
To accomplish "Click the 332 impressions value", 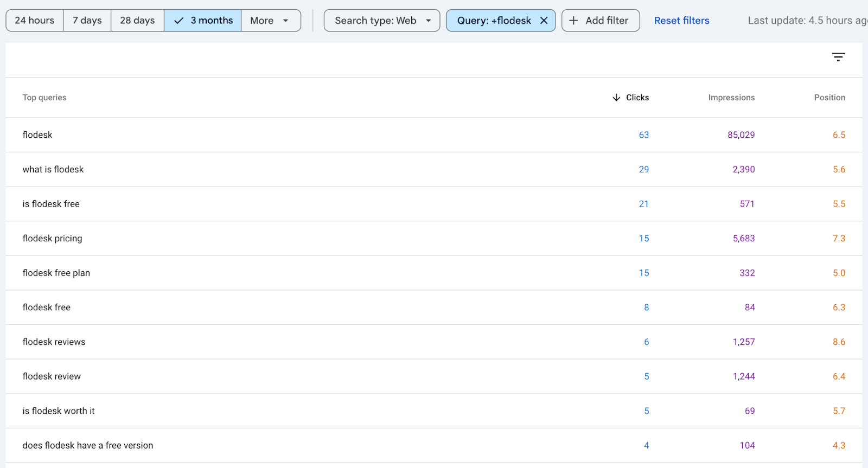I will pyautogui.click(x=747, y=273).
